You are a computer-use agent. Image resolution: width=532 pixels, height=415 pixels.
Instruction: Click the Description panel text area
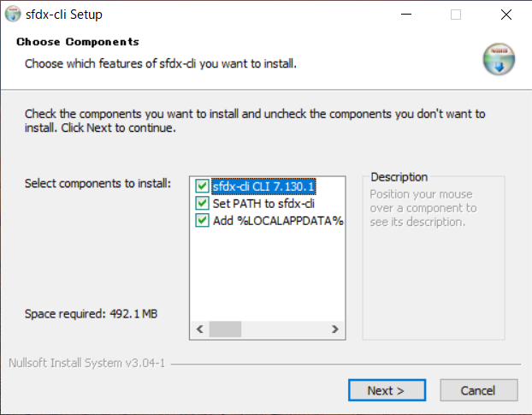click(423, 208)
